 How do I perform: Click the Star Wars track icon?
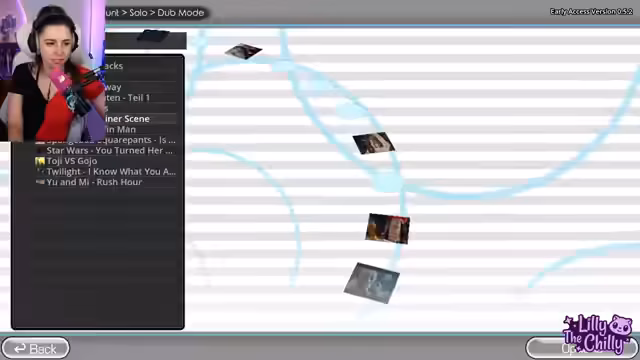[x=40, y=151]
